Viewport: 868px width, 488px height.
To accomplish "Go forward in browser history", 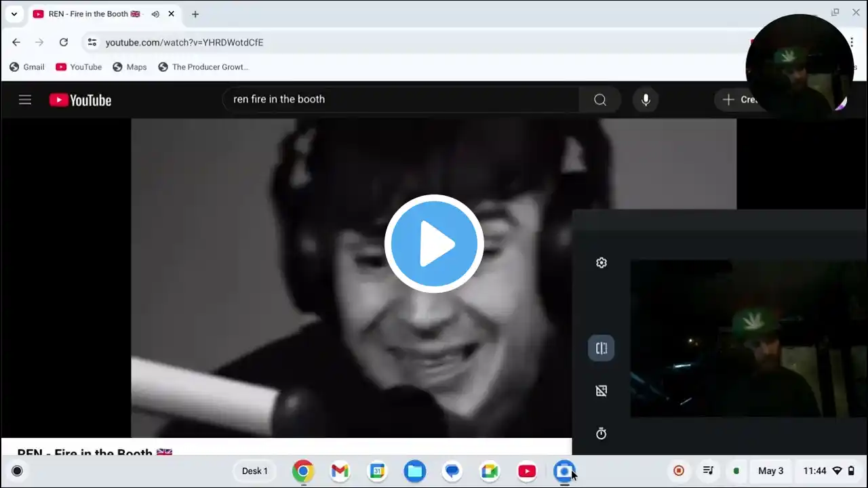I will tap(39, 42).
